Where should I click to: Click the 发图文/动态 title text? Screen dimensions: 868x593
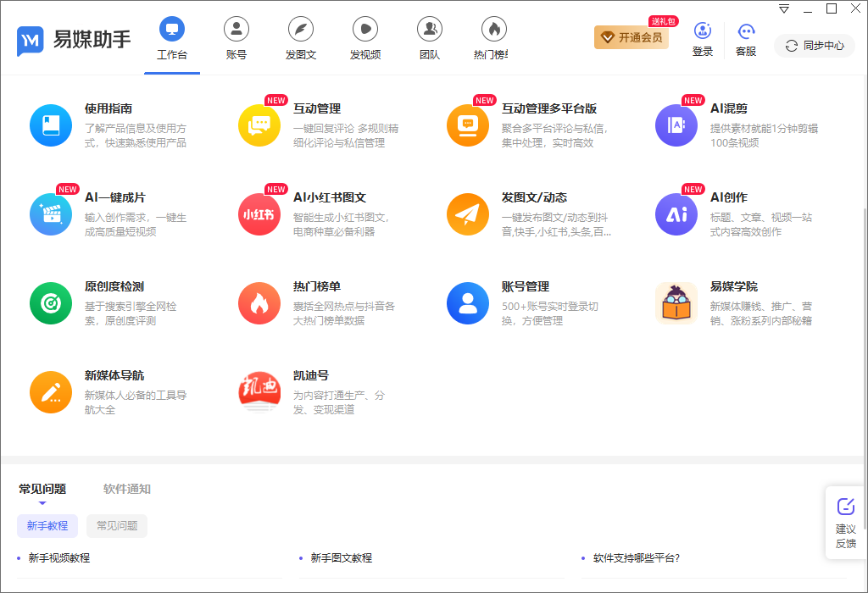click(534, 197)
